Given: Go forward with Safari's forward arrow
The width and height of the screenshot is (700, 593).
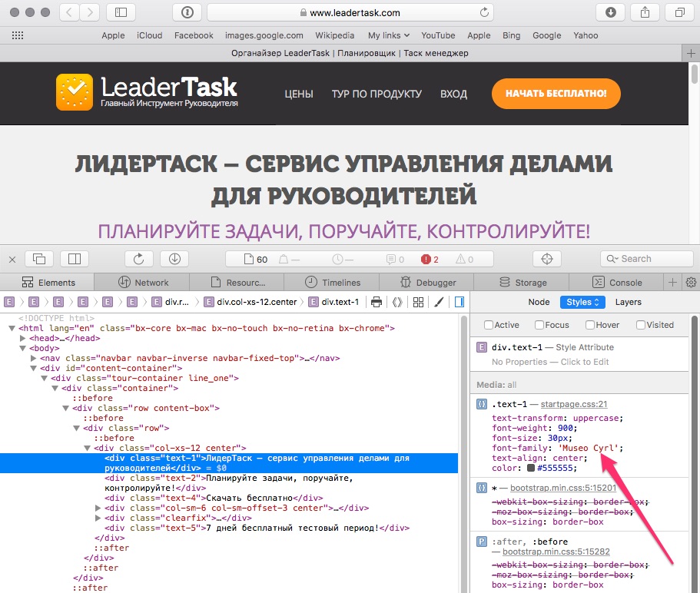Looking at the screenshot, I should pos(90,12).
